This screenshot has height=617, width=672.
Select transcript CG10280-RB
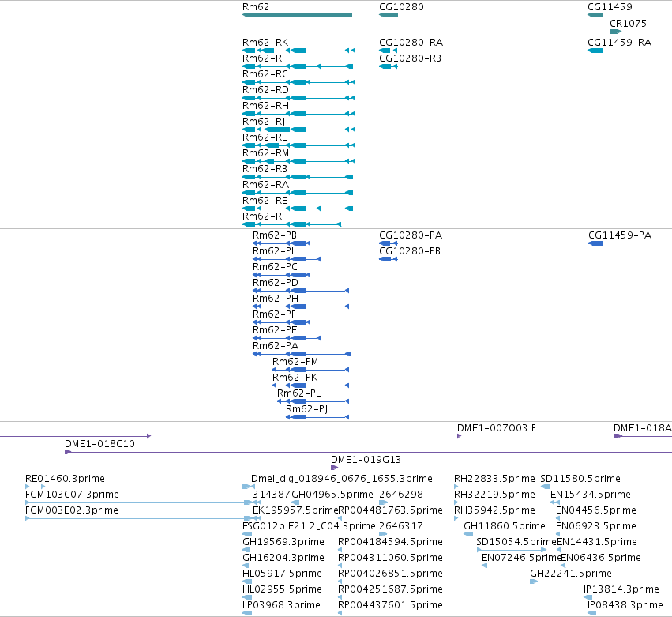coord(389,66)
